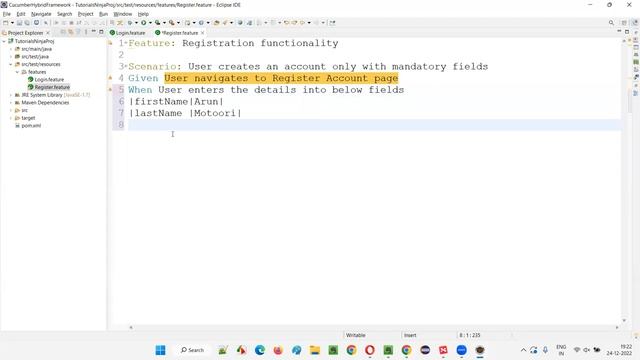Click the 'lastName |Motoori' table row text
The height and width of the screenshot is (360, 640).
pyautogui.click(x=185, y=113)
